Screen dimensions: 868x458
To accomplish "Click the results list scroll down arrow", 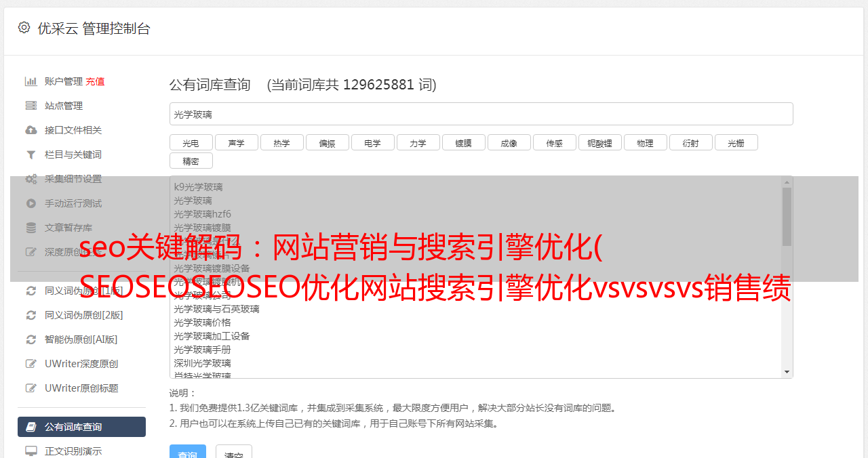I will pos(787,372).
